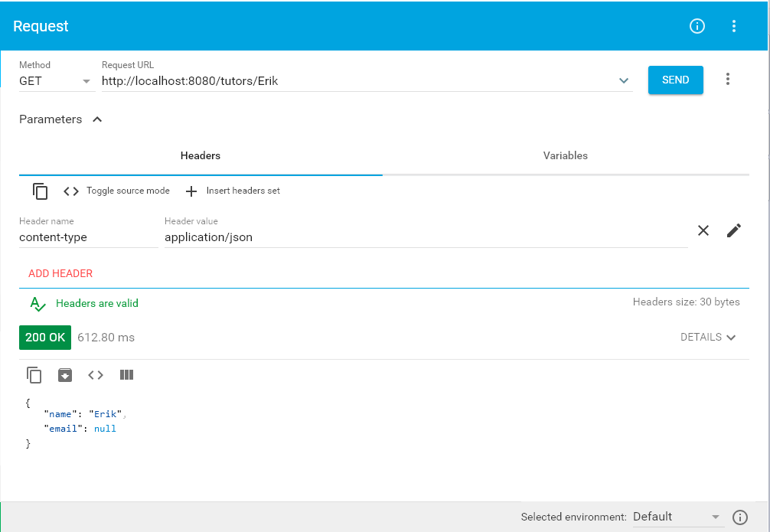Open the Method GET dropdown
Screen dimensions: 770x532
(x=56, y=81)
